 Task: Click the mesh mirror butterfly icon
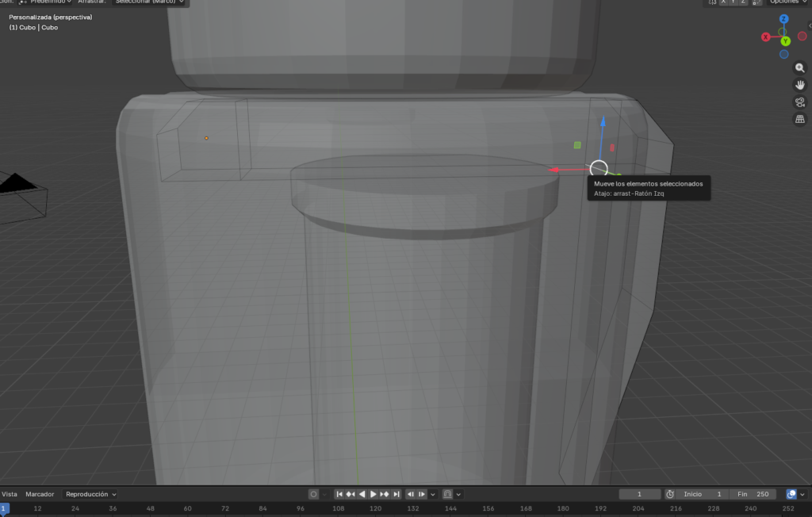[713, 2]
